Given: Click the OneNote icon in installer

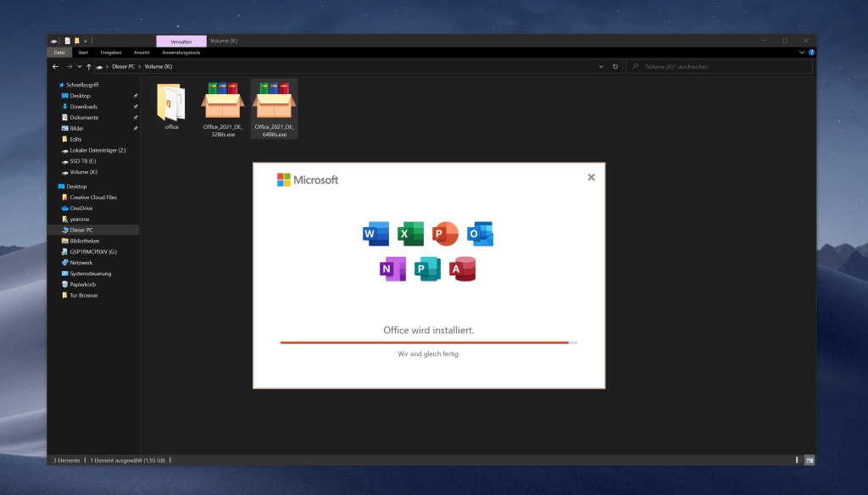Looking at the screenshot, I should pyautogui.click(x=393, y=269).
